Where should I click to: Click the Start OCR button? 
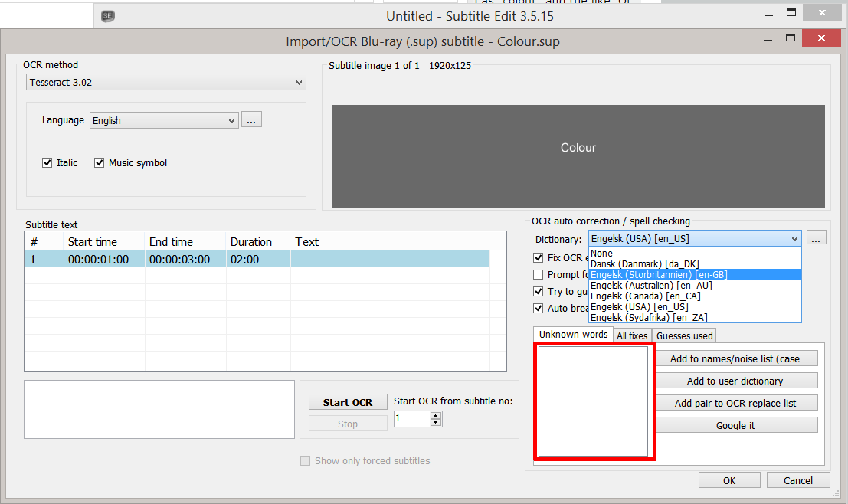pos(348,402)
